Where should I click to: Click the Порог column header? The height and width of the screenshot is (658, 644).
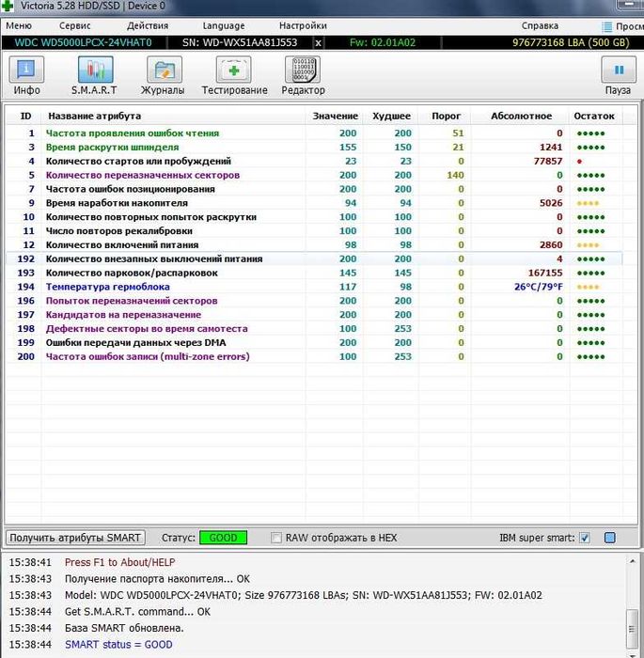click(446, 117)
